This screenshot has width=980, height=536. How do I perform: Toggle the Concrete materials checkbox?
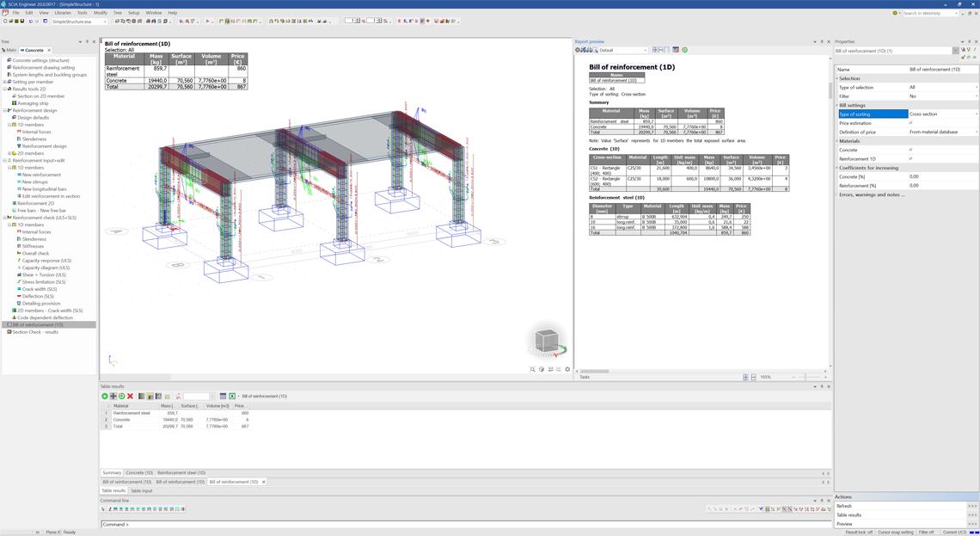(910, 150)
